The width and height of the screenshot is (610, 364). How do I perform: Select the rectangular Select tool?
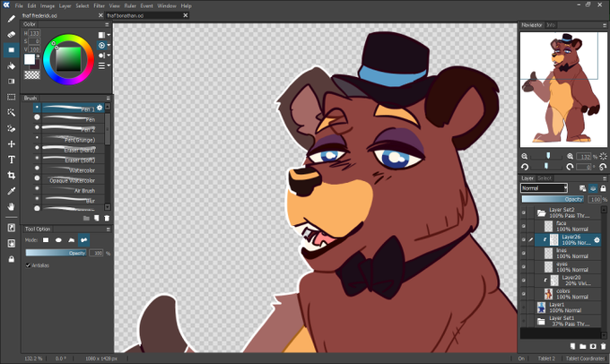tap(12, 97)
